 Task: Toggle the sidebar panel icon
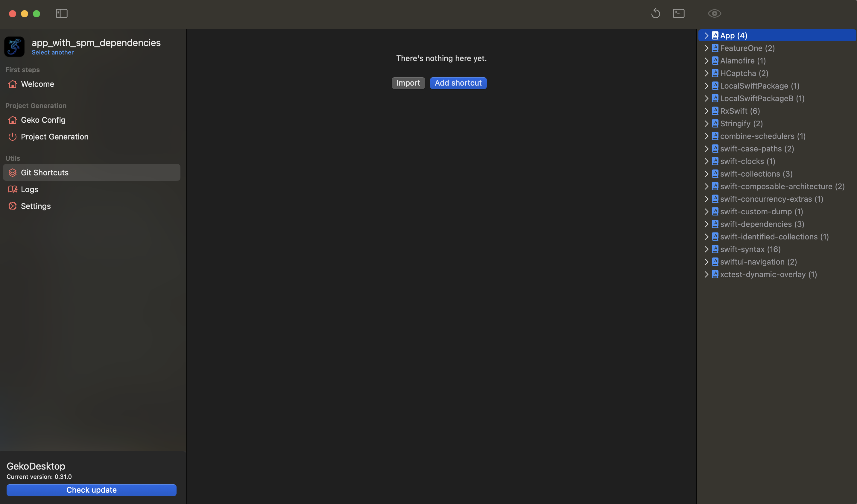click(62, 13)
